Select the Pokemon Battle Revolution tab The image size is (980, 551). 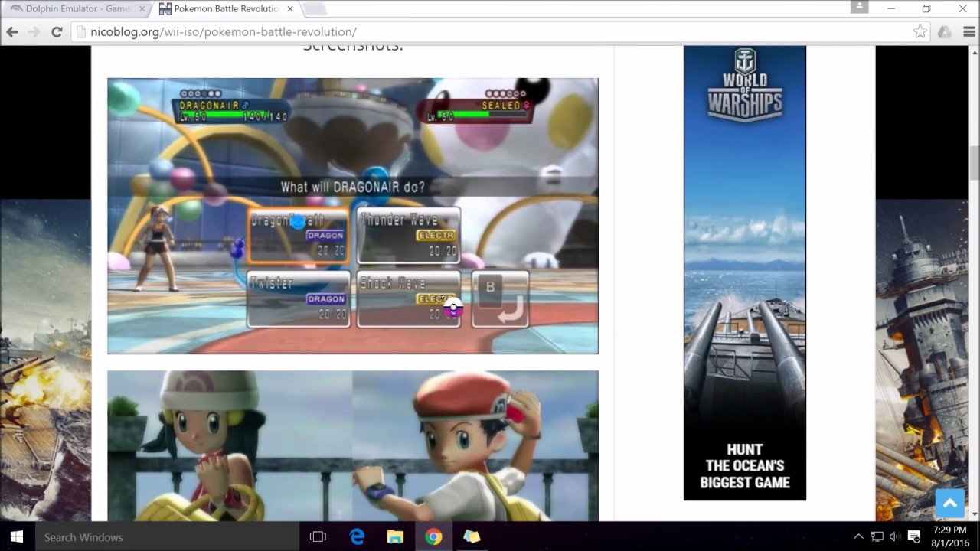[x=226, y=9]
